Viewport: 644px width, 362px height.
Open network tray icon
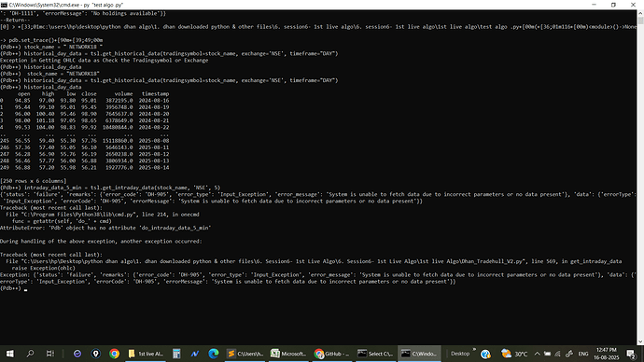(557, 354)
